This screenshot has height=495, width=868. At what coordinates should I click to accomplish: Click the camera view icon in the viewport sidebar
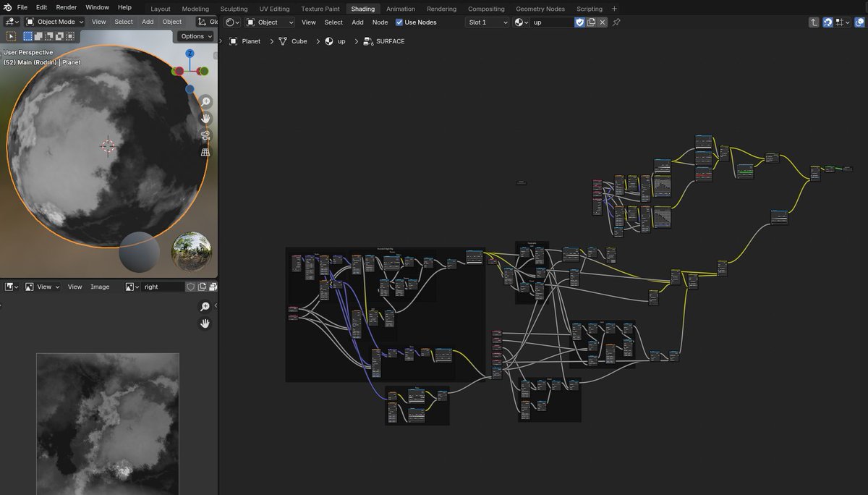point(205,134)
